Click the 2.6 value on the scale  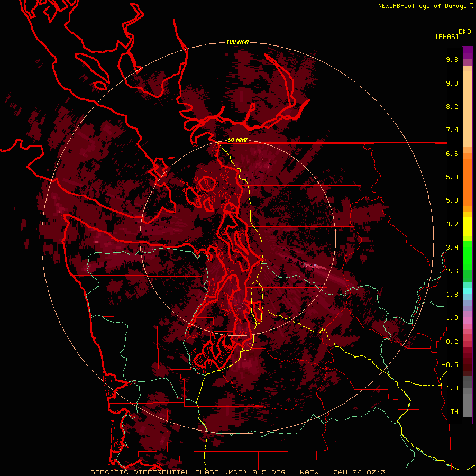point(452,271)
